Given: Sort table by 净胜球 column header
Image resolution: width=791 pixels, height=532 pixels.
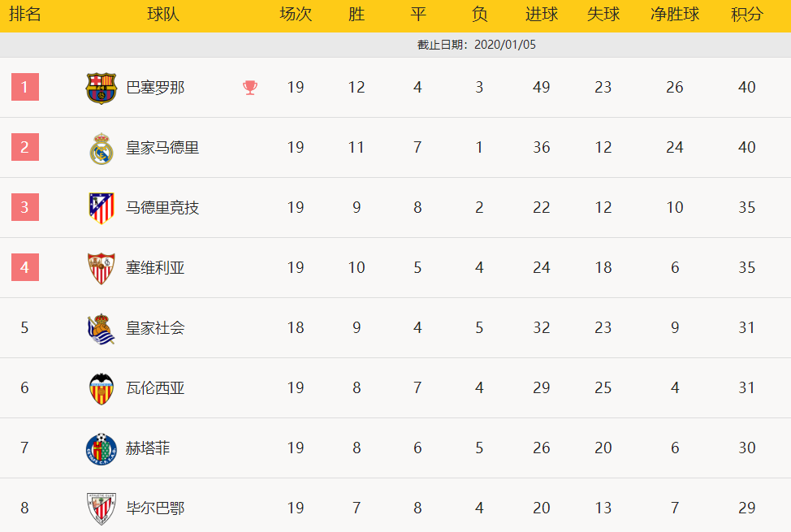Looking at the screenshot, I should (x=675, y=14).
